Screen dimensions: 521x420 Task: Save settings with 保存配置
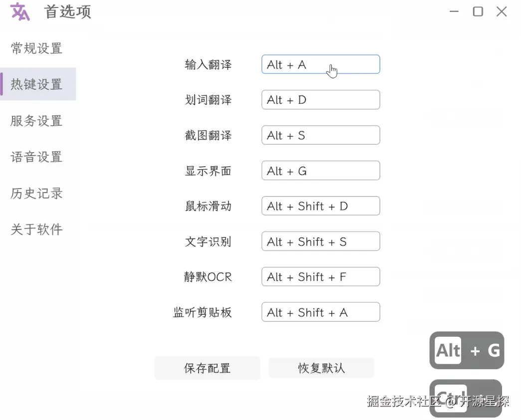pos(207,368)
